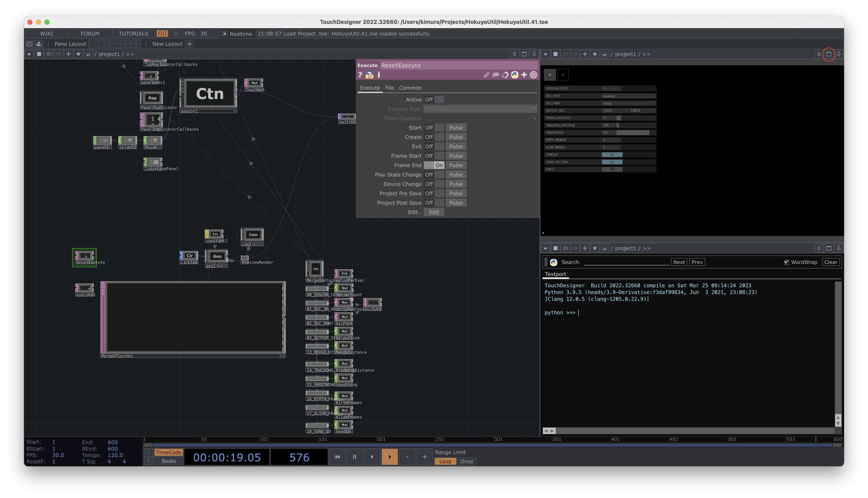Open the File menu in dialog
868x498 pixels.
(389, 87)
